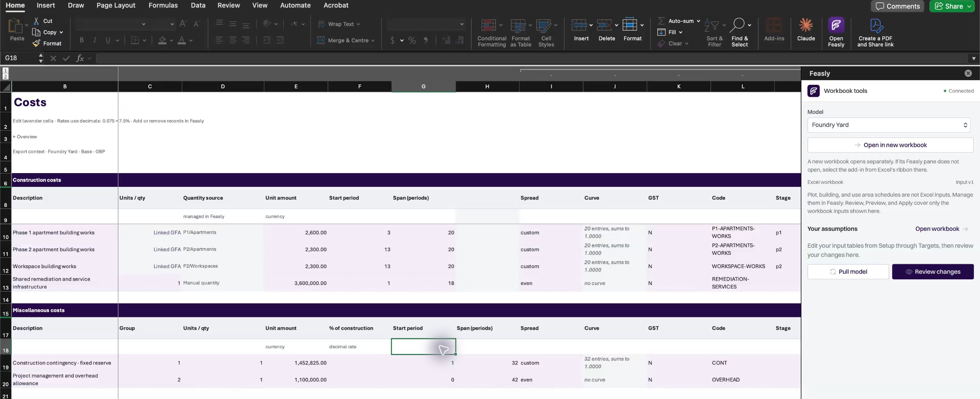Screen dimensions: 980x399
Task: Click the percent style icon
Action: click(x=412, y=40)
